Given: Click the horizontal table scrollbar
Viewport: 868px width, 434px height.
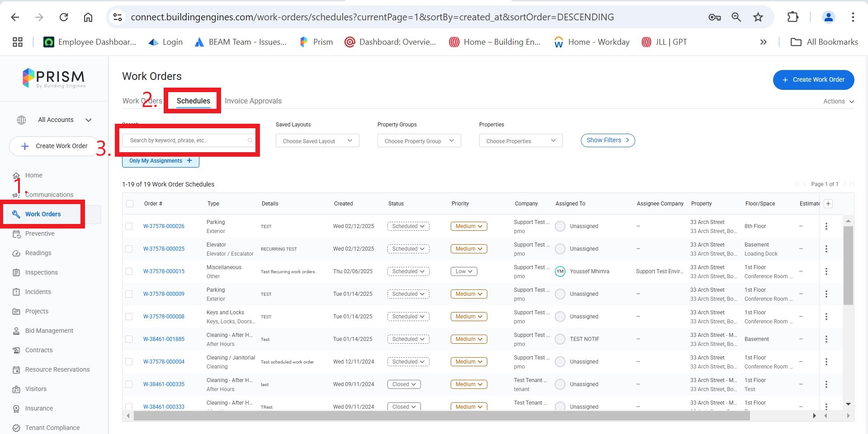Looking at the screenshot, I should pos(441,416).
